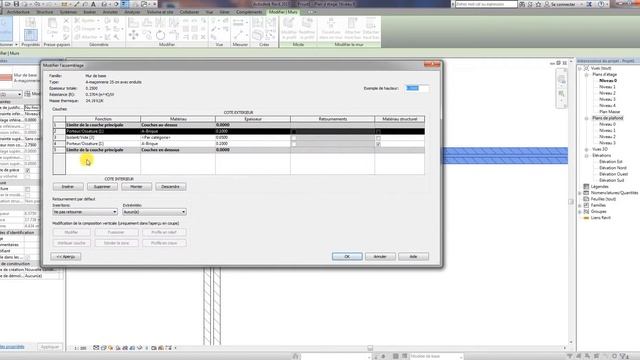This screenshot has height=360, width=640.
Task: Toggle Retournements checkbox in selected row 2
Action: (x=294, y=131)
